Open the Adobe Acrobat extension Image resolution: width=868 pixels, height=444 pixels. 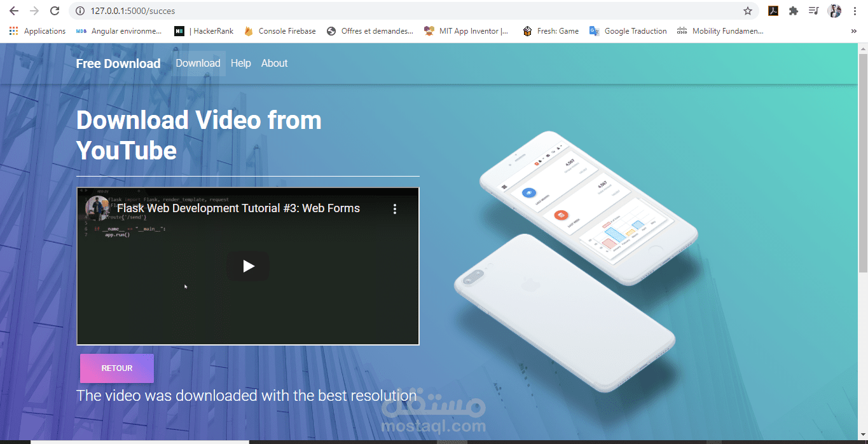[x=773, y=11]
